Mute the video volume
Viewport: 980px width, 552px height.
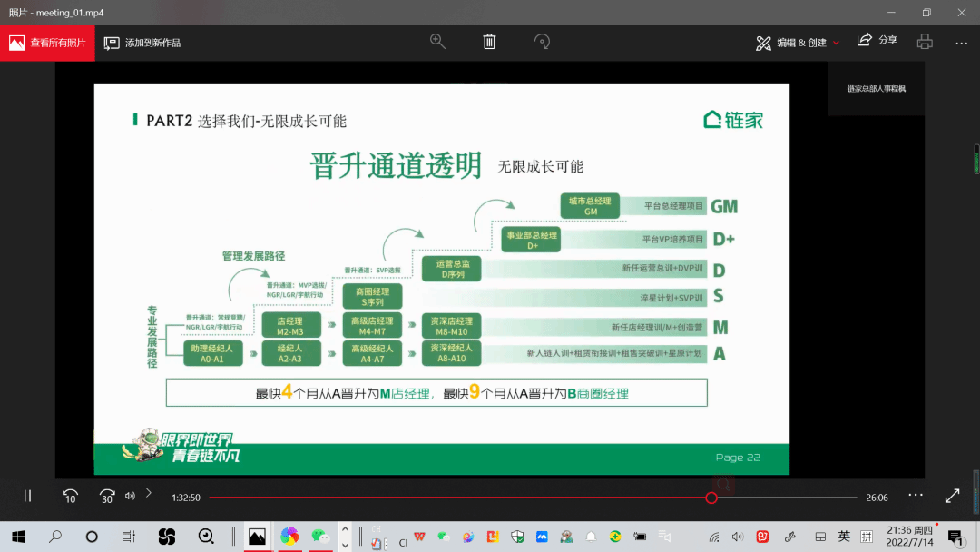coord(130,496)
